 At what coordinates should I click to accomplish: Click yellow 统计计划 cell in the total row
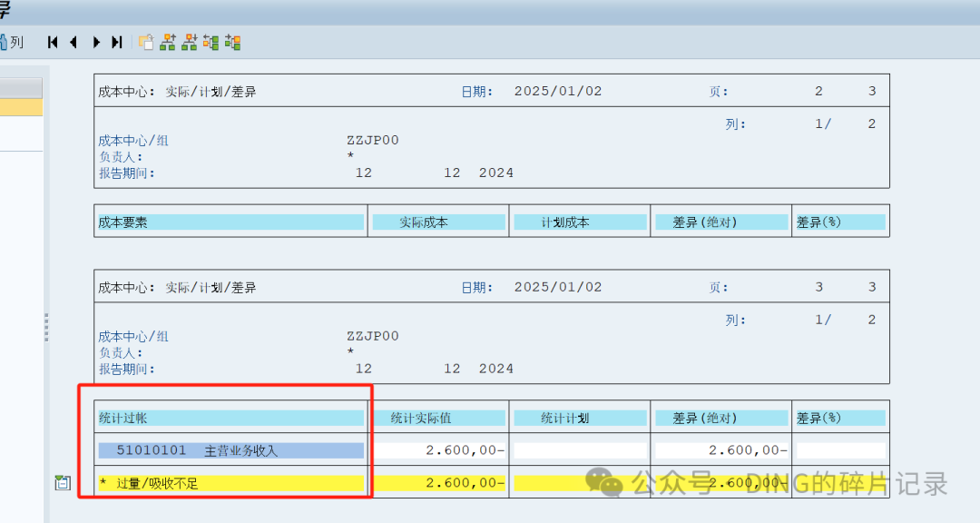(x=580, y=483)
